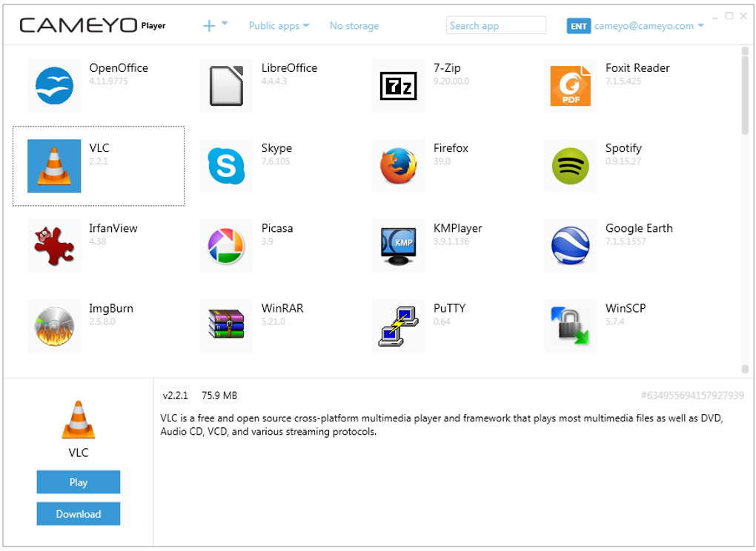Click the VLC cone in details panel
Screen dimensions: 756x551
(x=78, y=419)
